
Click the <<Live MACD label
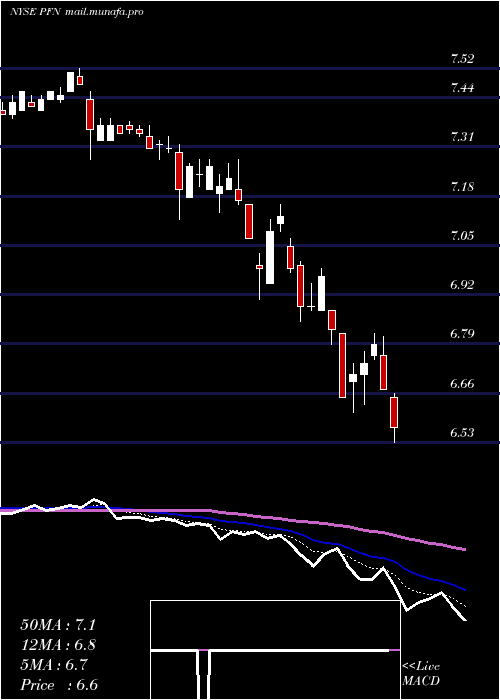point(421,673)
